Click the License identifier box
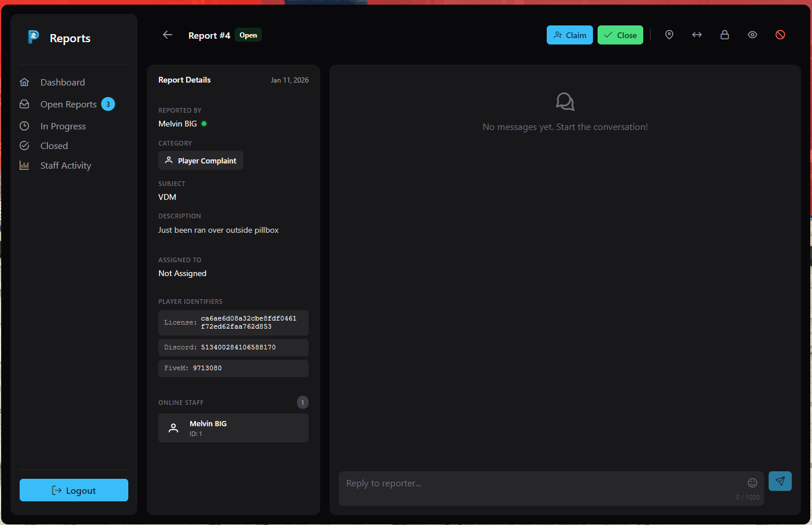This screenshot has width=812, height=525. [233, 322]
